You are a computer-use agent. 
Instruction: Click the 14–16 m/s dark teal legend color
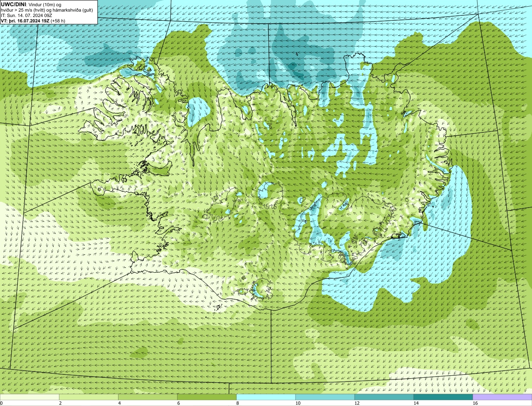(443, 397)
